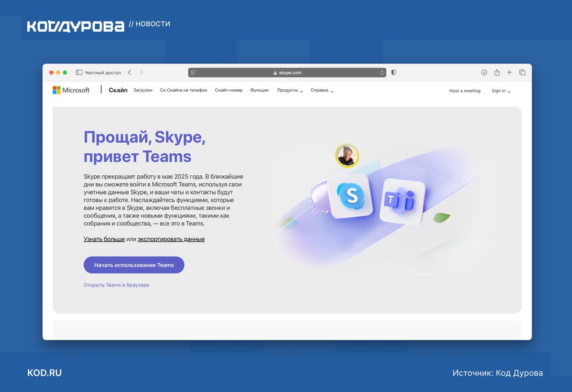The height and width of the screenshot is (392, 572).
Task: Open the Share icon in toolbar
Action: point(497,72)
